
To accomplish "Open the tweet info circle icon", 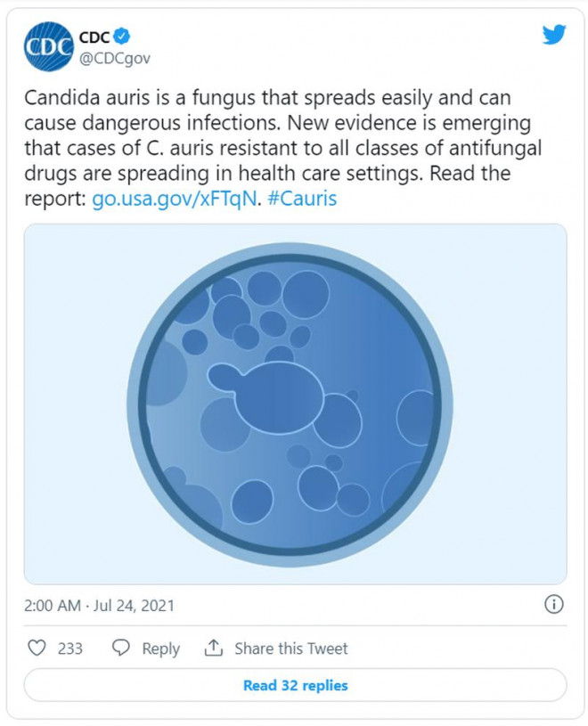I will [x=553, y=605].
